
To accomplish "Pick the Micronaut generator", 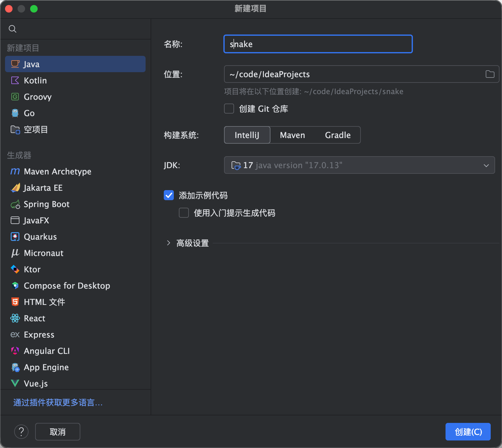I will click(75, 253).
